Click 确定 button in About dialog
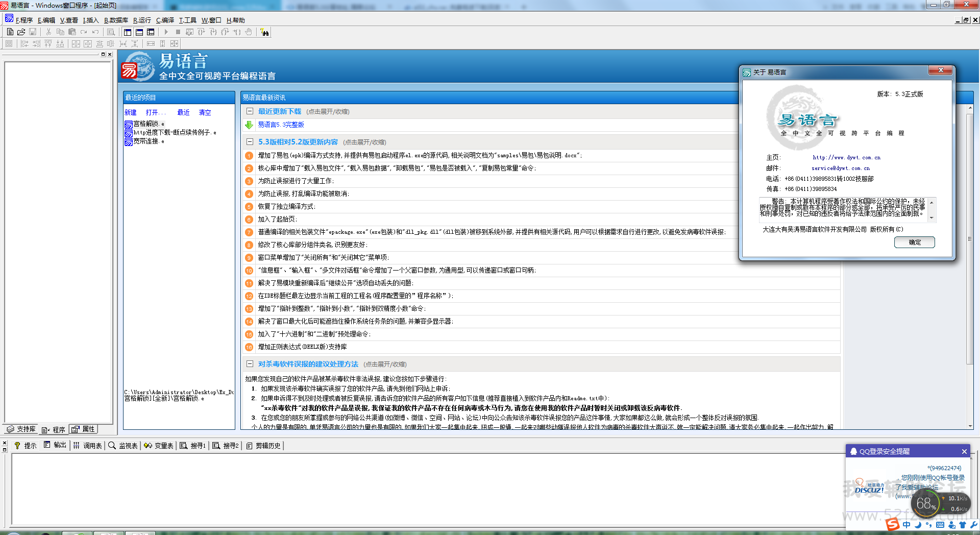The image size is (980, 535). [914, 242]
